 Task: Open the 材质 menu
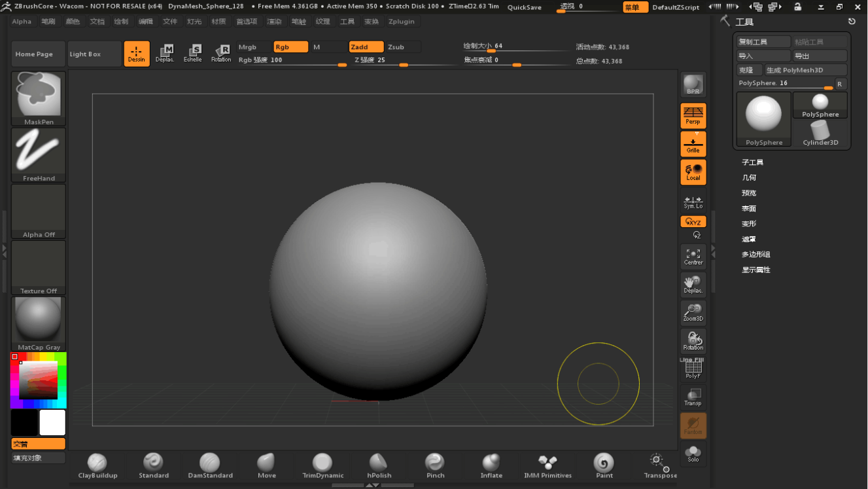pyautogui.click(x=218, y=22)
